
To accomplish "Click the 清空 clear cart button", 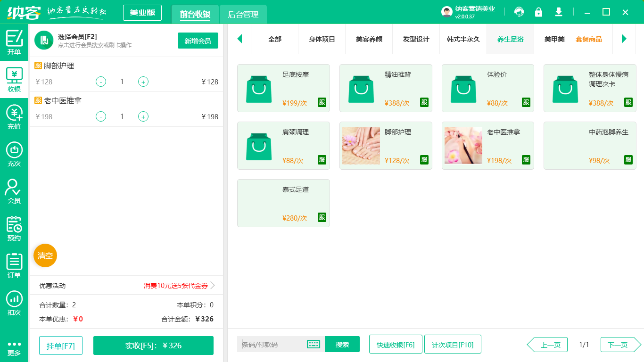I will click(45, 255).
